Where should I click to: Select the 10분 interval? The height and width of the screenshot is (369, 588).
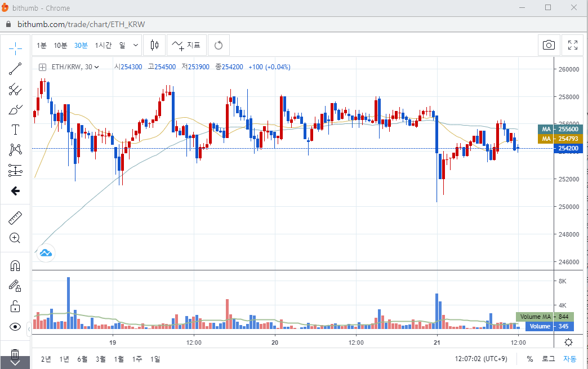[60, 45]
